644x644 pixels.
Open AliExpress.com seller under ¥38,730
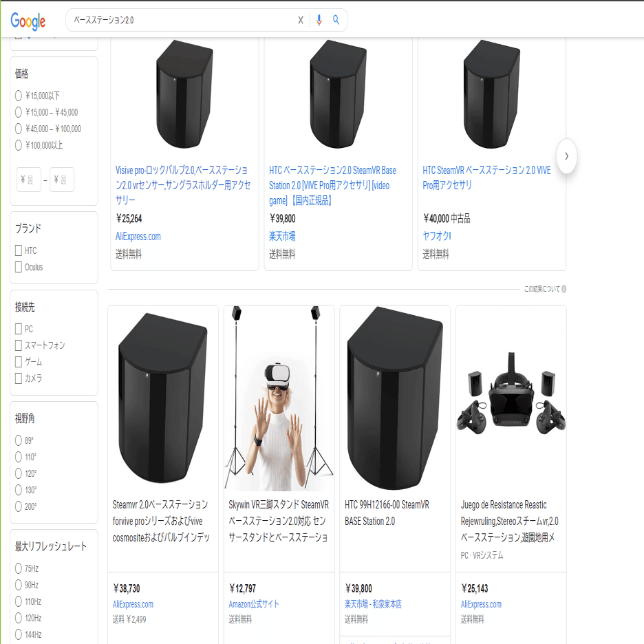point(133,604)
